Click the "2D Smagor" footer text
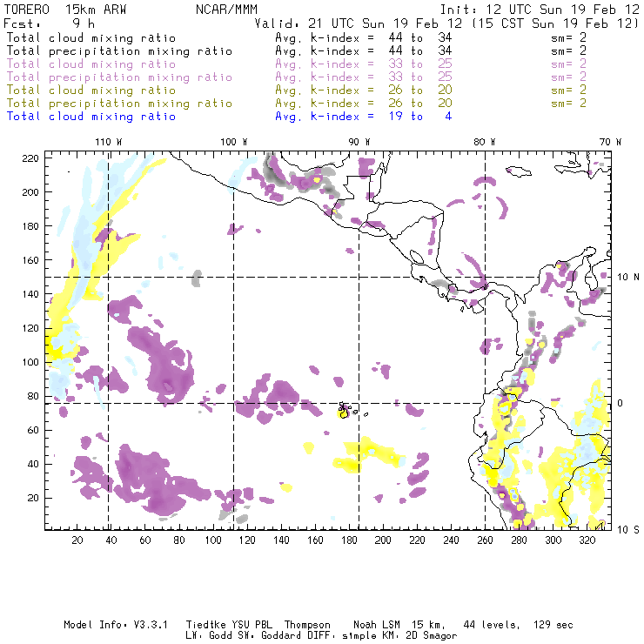 (432, 636)
